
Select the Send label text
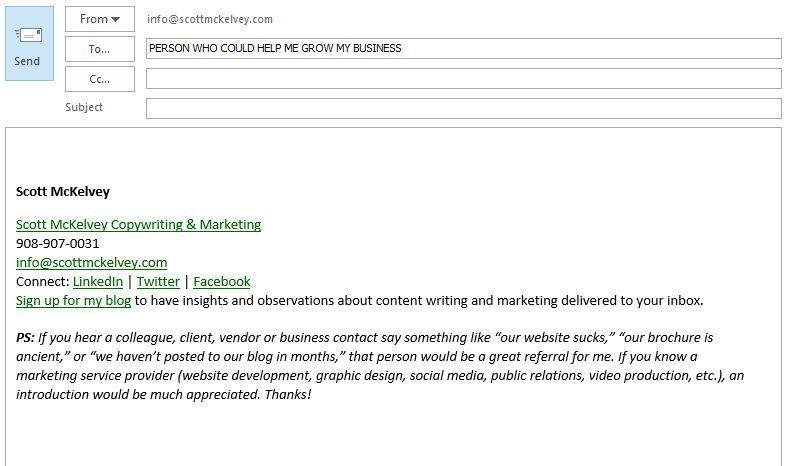click(27, 61)
